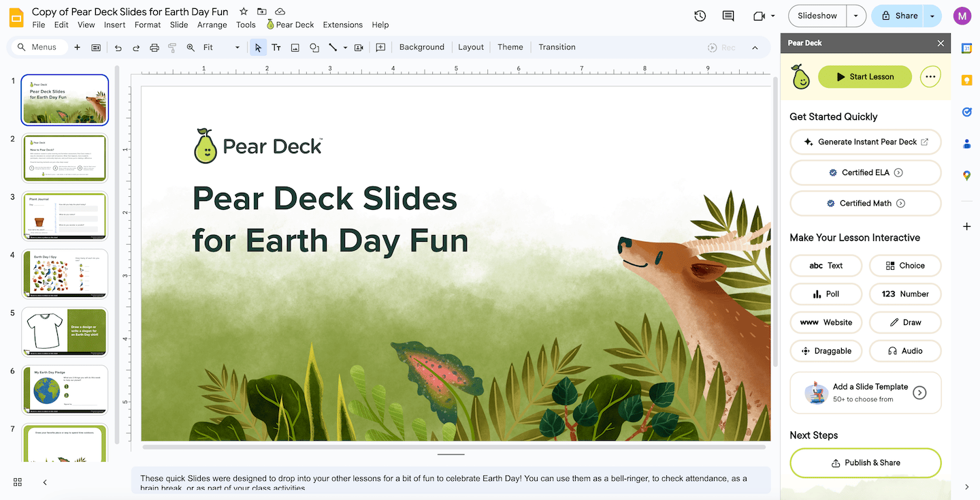Screen dimensions: 980x500
Task: Open Google Calendar side panel icon
Action: [966, 48]
